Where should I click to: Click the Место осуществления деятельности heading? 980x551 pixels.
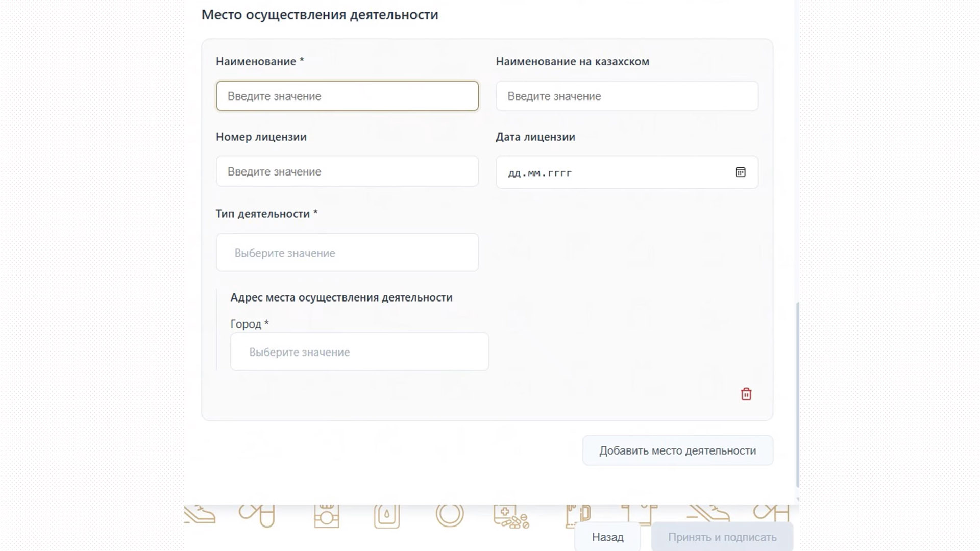(320, 15)
